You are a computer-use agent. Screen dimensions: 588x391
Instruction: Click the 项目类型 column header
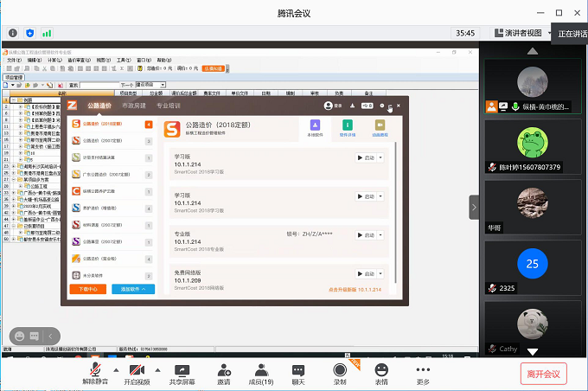pos(128,93)
